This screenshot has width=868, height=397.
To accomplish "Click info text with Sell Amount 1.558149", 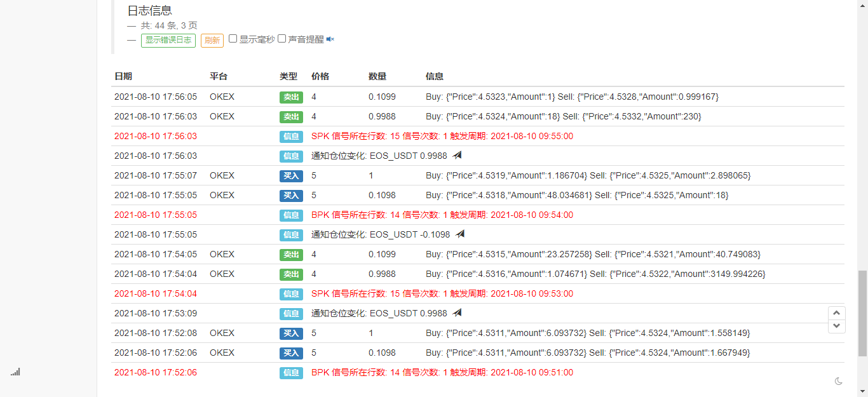I will [x=588, y=333].
